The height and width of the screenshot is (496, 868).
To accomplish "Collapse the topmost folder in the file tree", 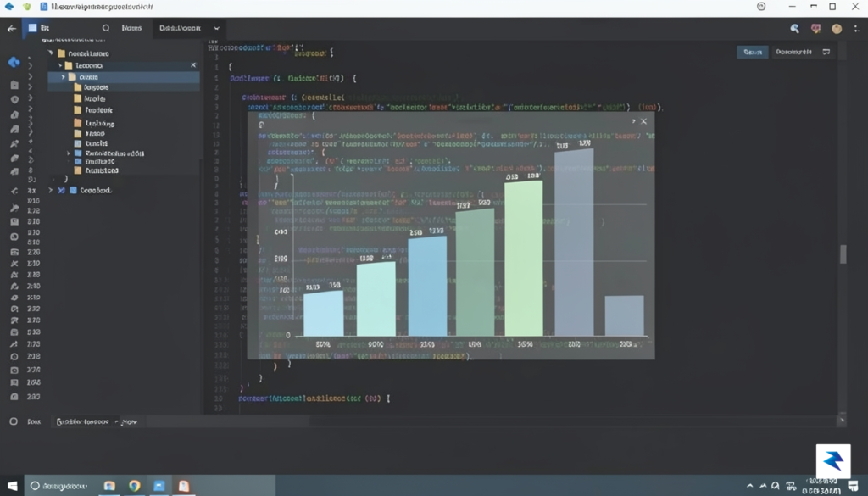I will pyautogui.click(x=50, y=53).
